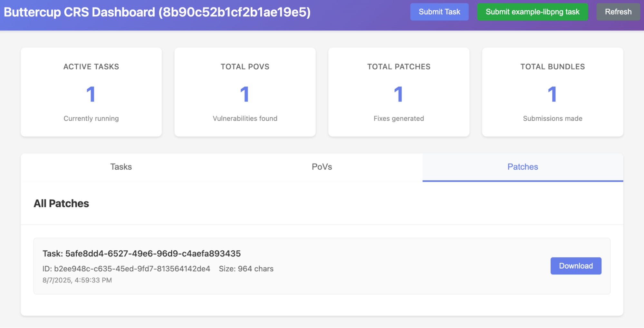Click the Total PoVs stat card
This screenshot has width=644, height=328.
(245, 92)
